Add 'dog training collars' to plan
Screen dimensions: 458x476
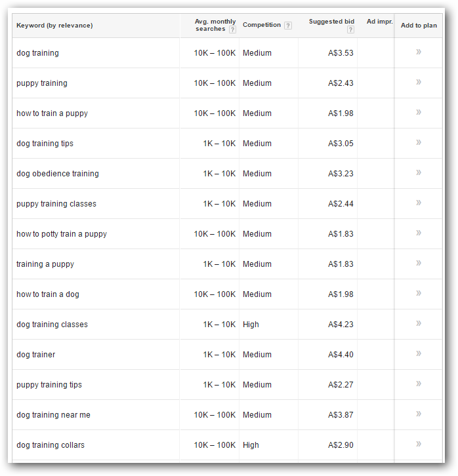coord(418,444)
